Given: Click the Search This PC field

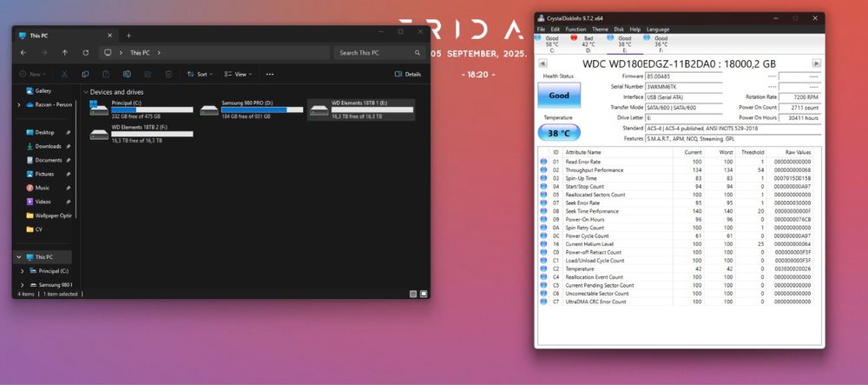Looking at the screenshot, I should [x=378, y=53].
